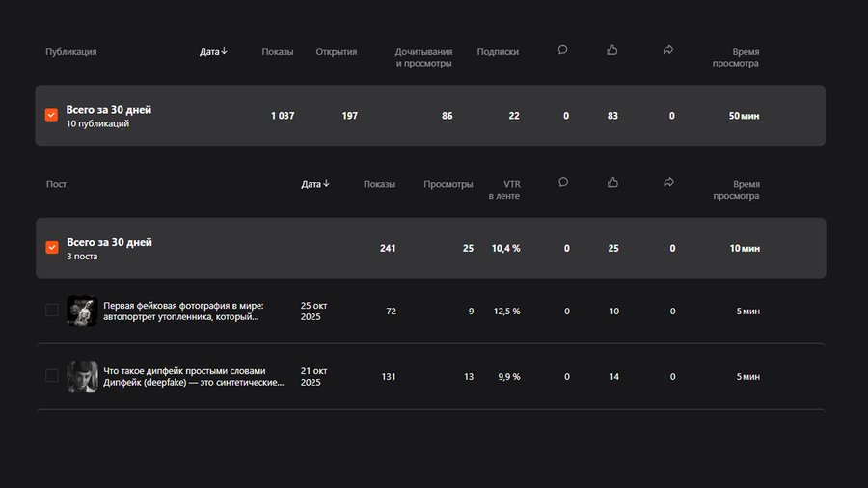Click the likes thumbs-up icon in the Публикация header
This screenshot has width=868, height=488.
pos(612,51)
